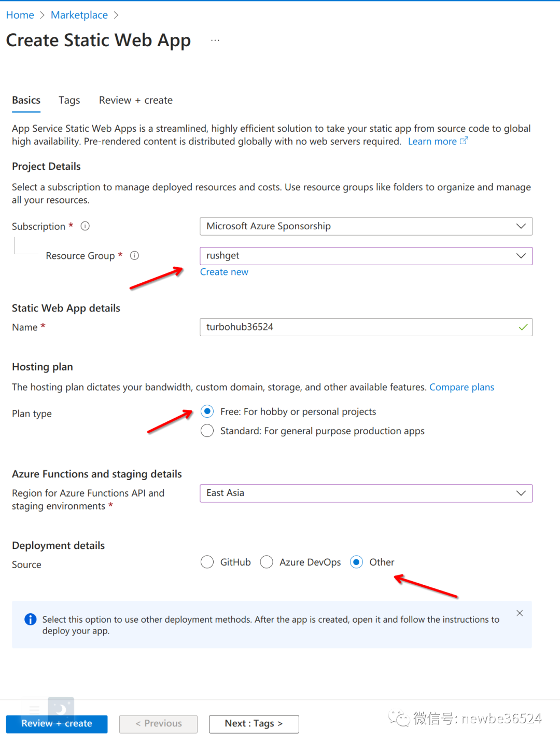
Task: Switch to the Tags tab
Action: pyautogui.click(x=69, y=101)
